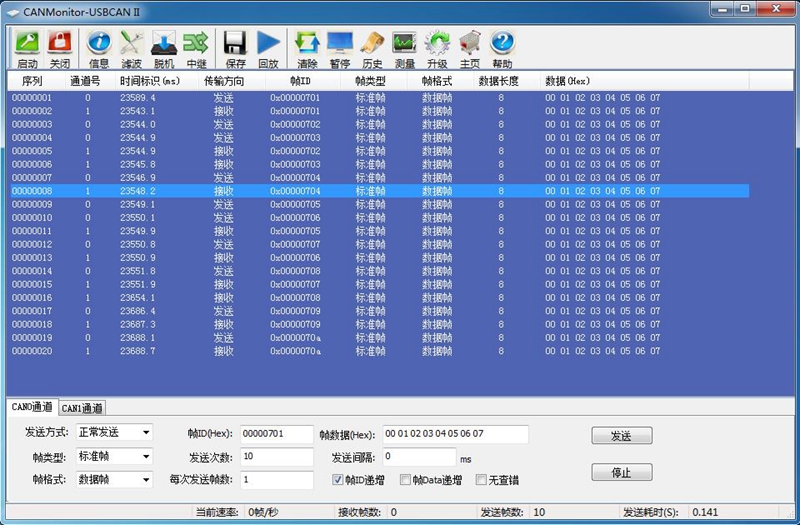The image size is (800, 525).
Task: Click the 回放 (Playback) play icon
Action: [268, 44]
